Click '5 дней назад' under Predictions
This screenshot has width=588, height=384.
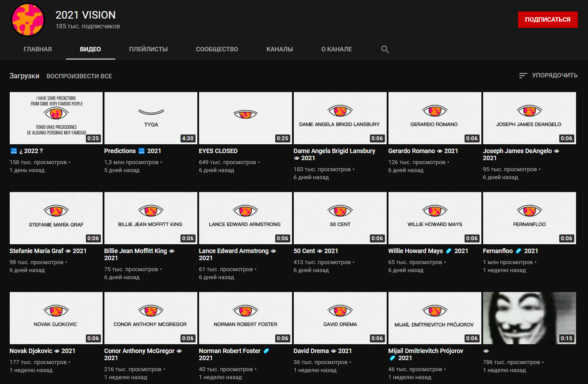(x=122, y=170)
